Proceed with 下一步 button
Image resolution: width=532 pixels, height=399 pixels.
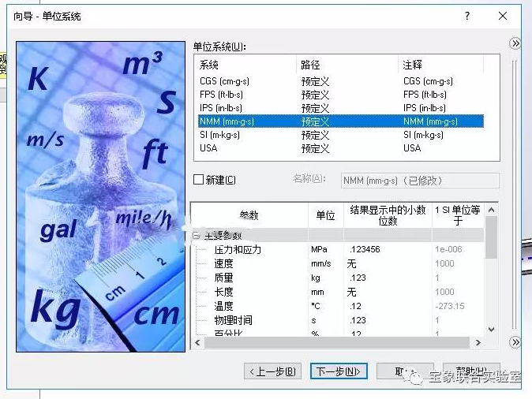339,371
